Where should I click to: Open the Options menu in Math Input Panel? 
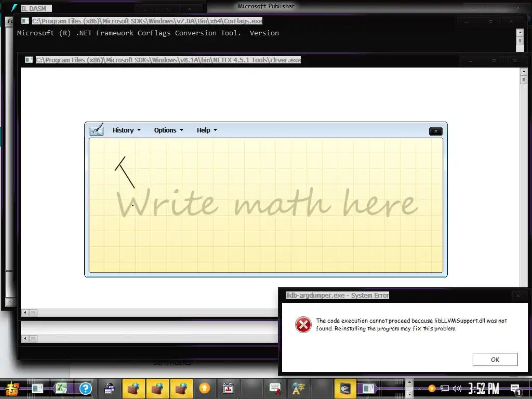[x=169, y=130]
